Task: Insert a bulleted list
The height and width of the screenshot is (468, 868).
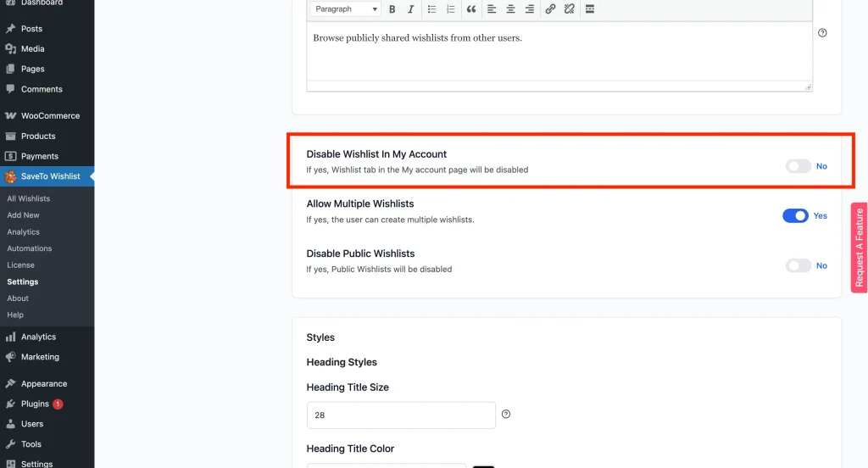Action: [x=431, y=8]
